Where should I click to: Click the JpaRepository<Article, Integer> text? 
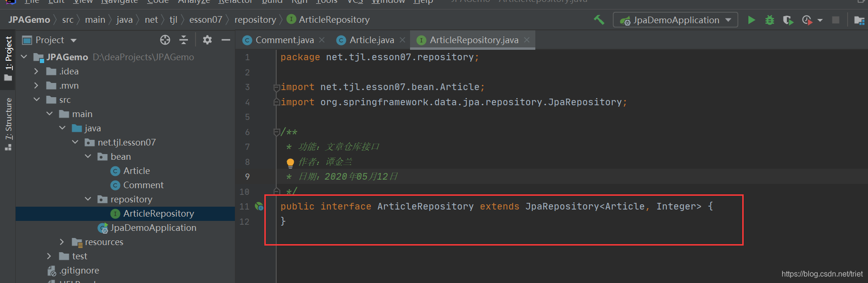(613, 206)
